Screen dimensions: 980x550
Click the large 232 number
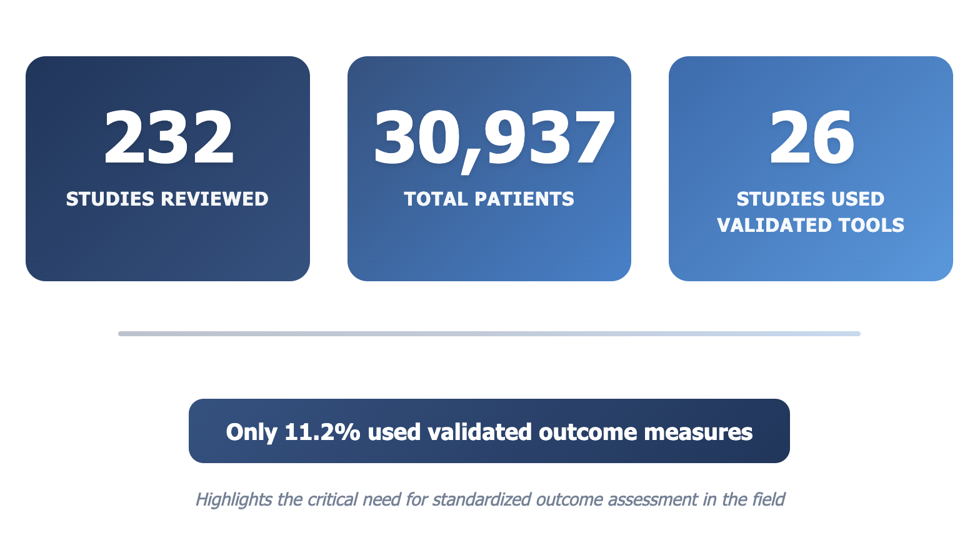pyautogui.click(x=168, y=137)
